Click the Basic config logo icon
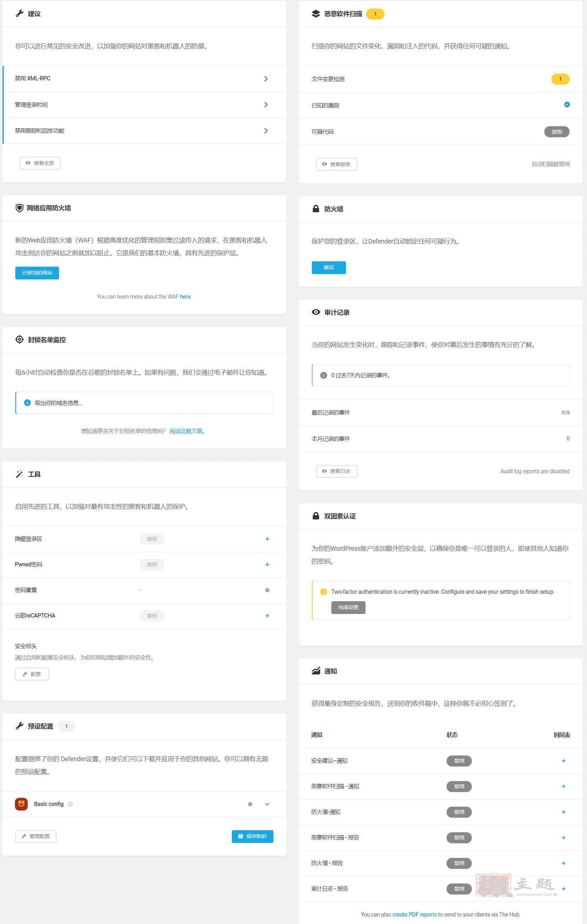The height and width of the screenshot is (924, 587). [21, 804]
